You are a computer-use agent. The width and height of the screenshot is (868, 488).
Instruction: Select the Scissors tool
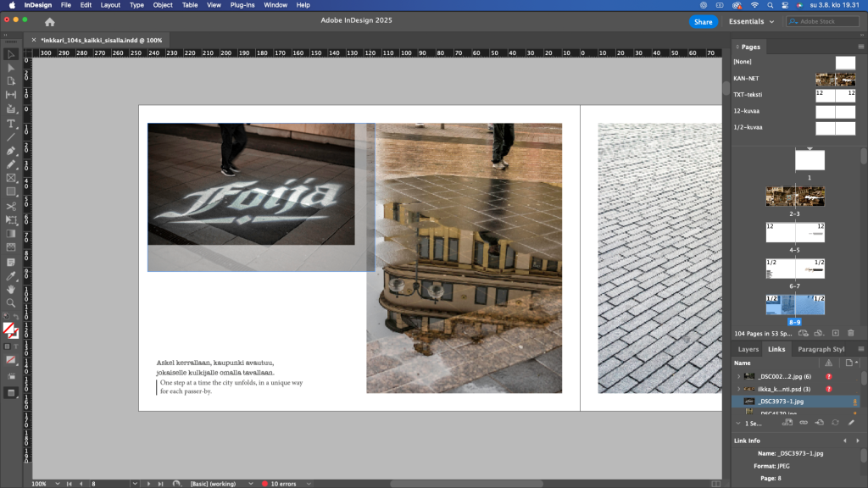tap(11, 207)
